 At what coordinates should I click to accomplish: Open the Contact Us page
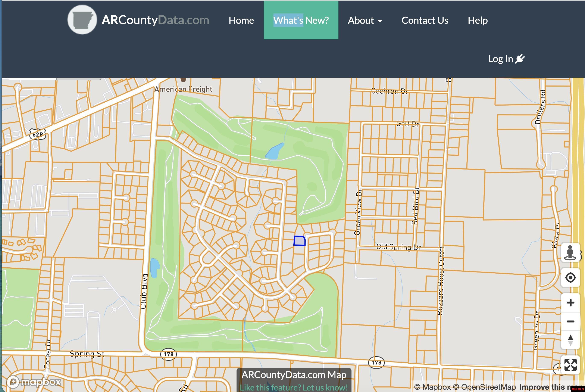pos(425,20)
